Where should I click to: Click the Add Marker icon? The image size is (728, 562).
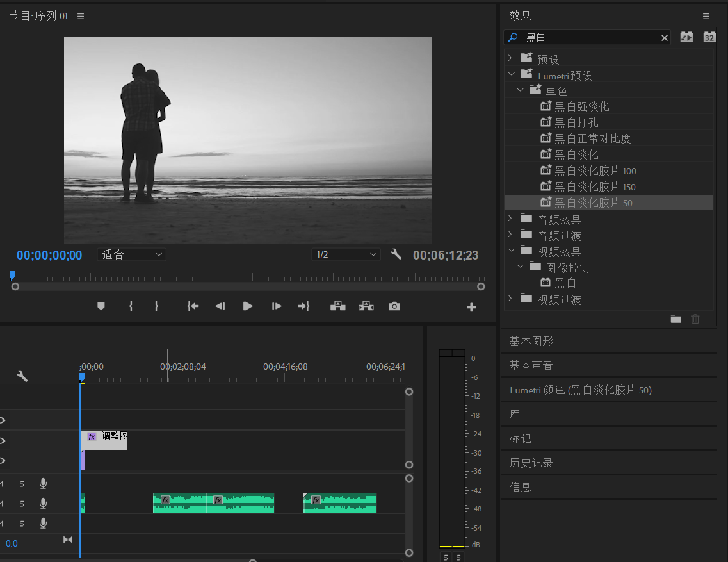pos(101,306)
